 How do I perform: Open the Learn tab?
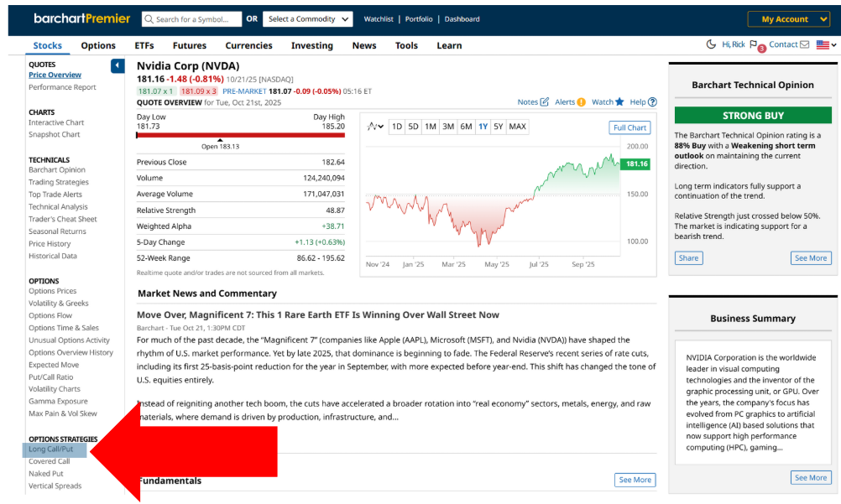pyautogui.click(x=449, y=45)
